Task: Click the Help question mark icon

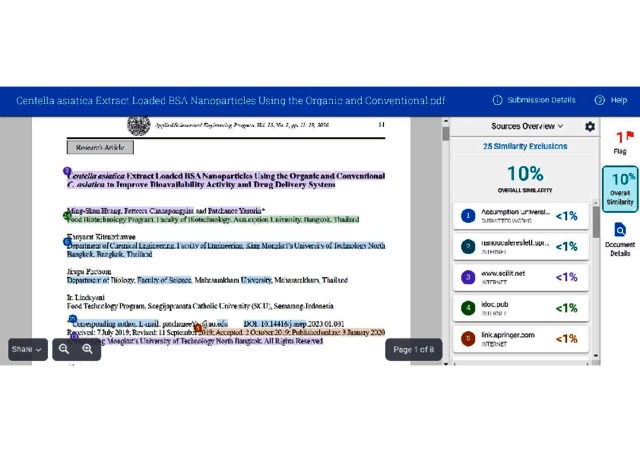Action: [599, 100]
